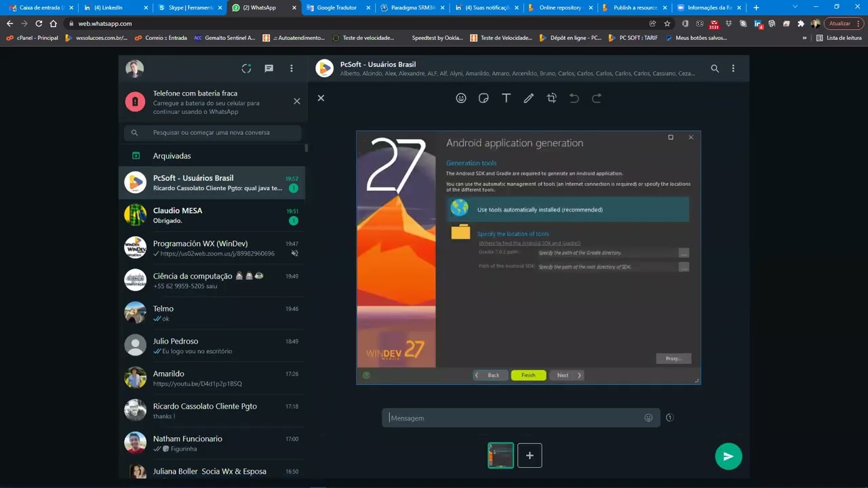
Task: Open Ciência da computação group chat
Action: pos(212,281)
